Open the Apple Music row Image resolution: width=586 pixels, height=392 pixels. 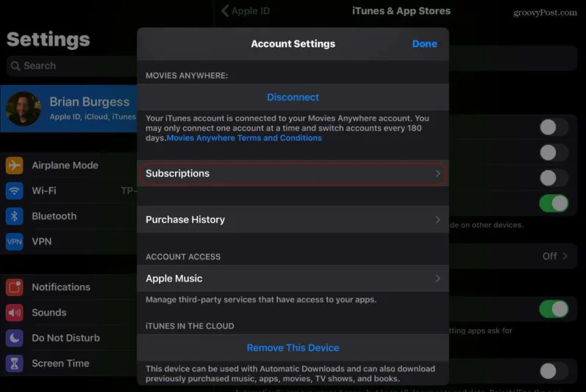[293, 278]
